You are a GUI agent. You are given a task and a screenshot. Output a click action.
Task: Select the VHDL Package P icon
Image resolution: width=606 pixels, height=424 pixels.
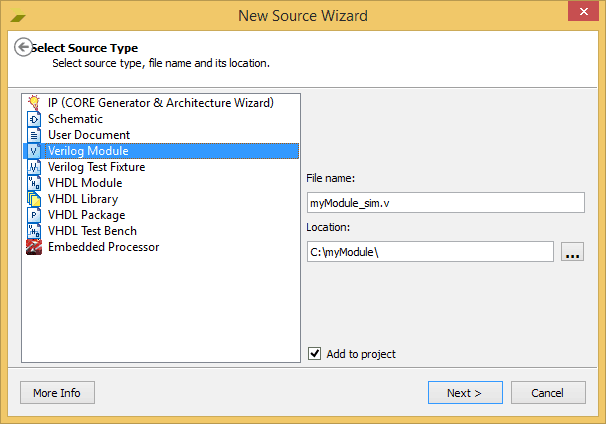(34, 215)
